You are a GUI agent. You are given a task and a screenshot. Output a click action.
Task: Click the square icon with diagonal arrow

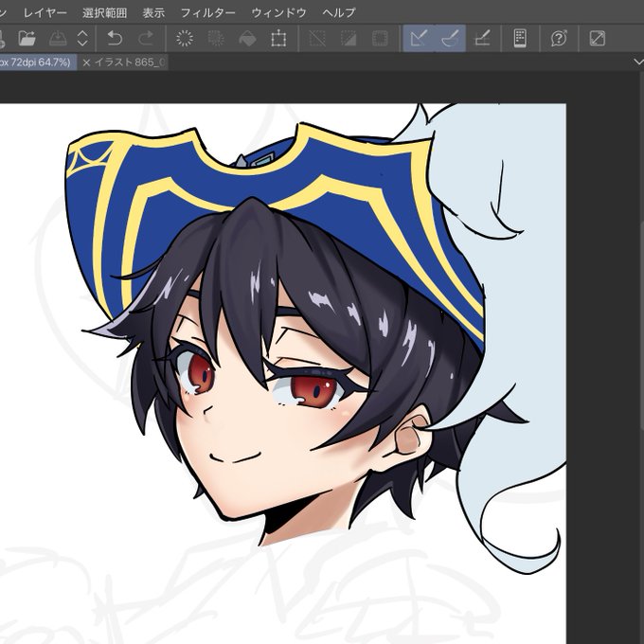tap(598, 39)
